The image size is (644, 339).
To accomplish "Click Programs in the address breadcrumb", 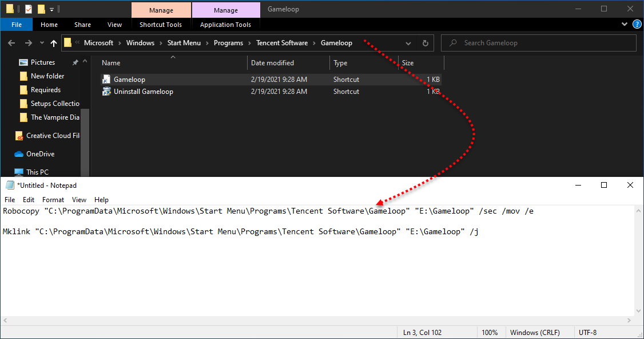I will tap(228, 43).
